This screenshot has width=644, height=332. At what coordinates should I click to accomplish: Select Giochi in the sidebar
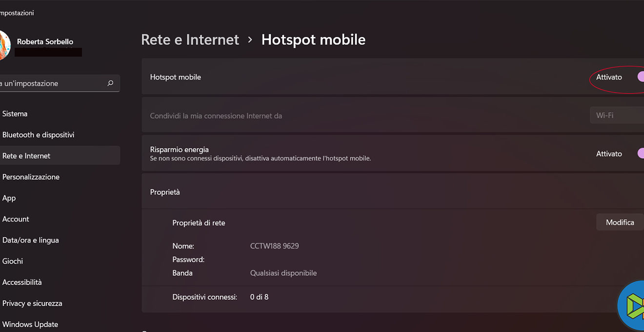(13, 261)
